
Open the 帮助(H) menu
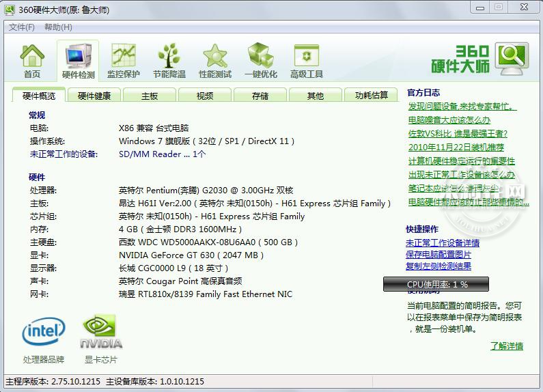click(x=58, y=27)
